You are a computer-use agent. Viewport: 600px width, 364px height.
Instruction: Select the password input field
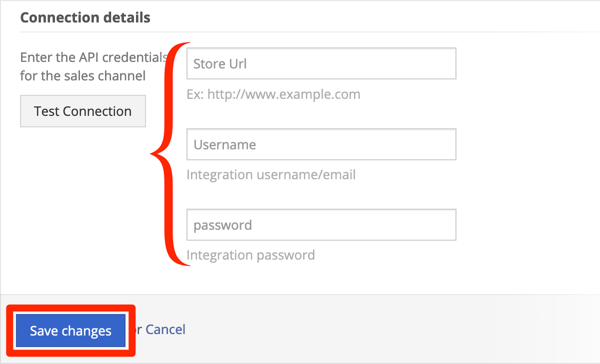click(x=321, y=225)
